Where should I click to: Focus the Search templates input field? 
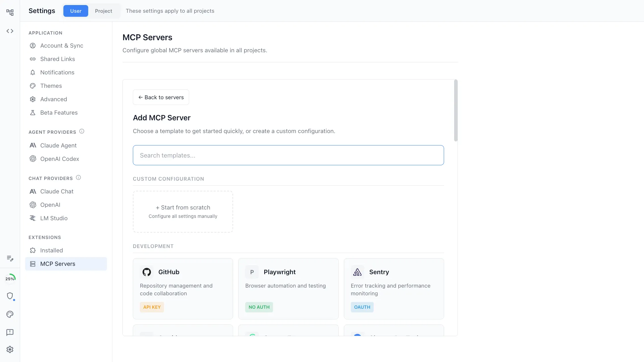[x=288, y=155]
